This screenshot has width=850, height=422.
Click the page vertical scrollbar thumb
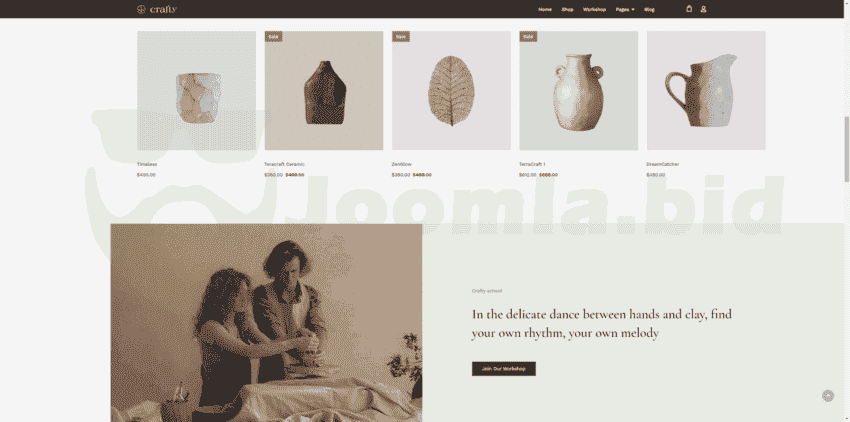pyautogui.click(x=847, y=149)
